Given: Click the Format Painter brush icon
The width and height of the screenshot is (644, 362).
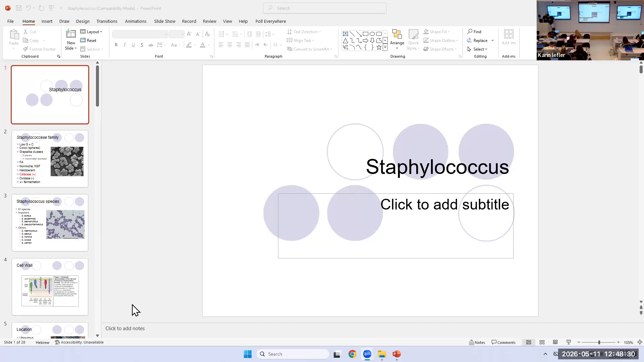Looking at the screenshot, I should (x=25, y=49).
